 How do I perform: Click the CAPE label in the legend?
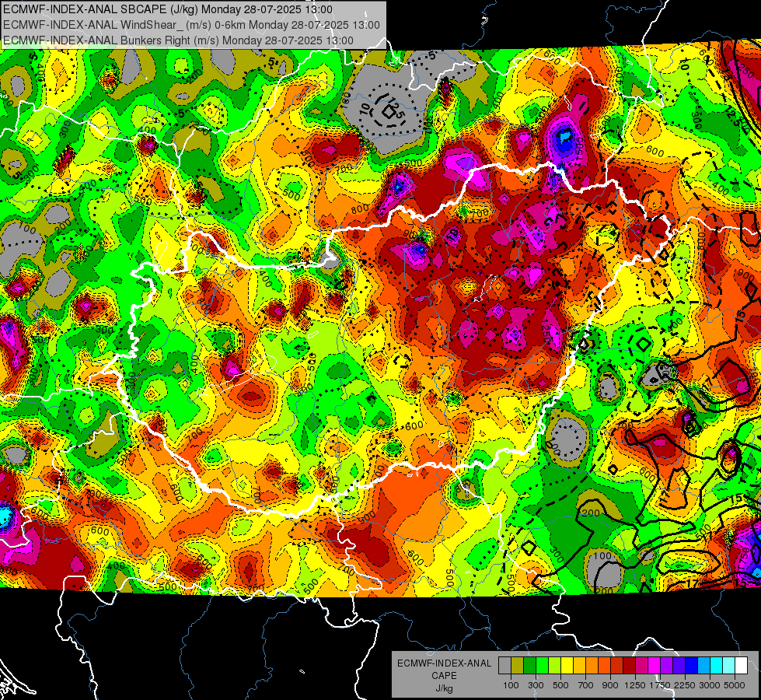click(444, 676)
